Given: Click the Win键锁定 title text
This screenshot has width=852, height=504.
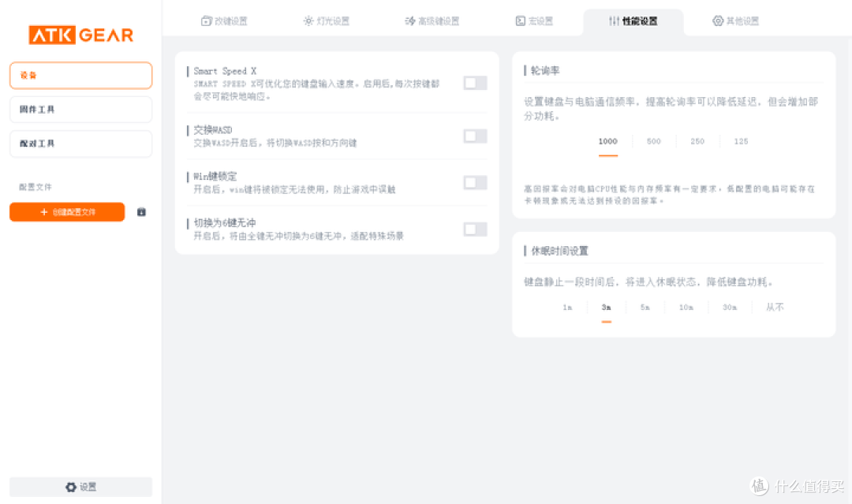Looking at the screenshot, I should [x=215, y=177].
